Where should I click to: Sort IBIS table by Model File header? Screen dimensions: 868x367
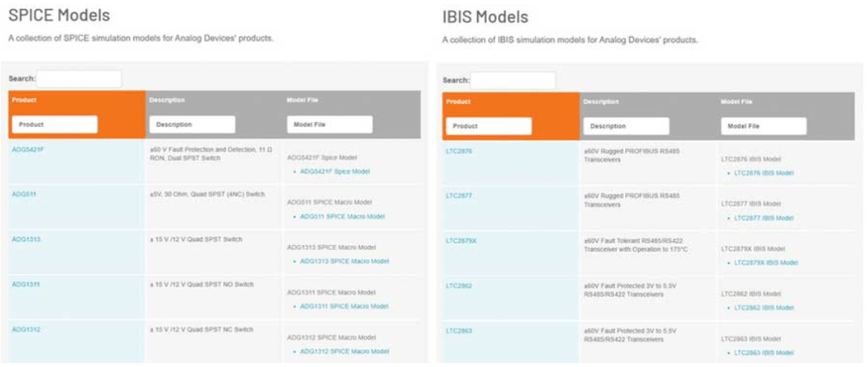[x=736, y=102]
